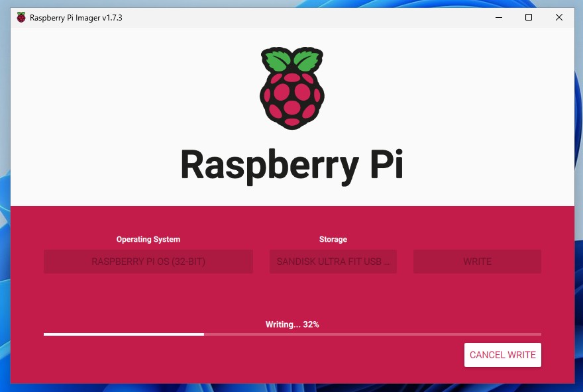Image resolution: width=583 pixels, height=392 pixels.
Task: Click the Cancel Write button
Action: point(503,355)
